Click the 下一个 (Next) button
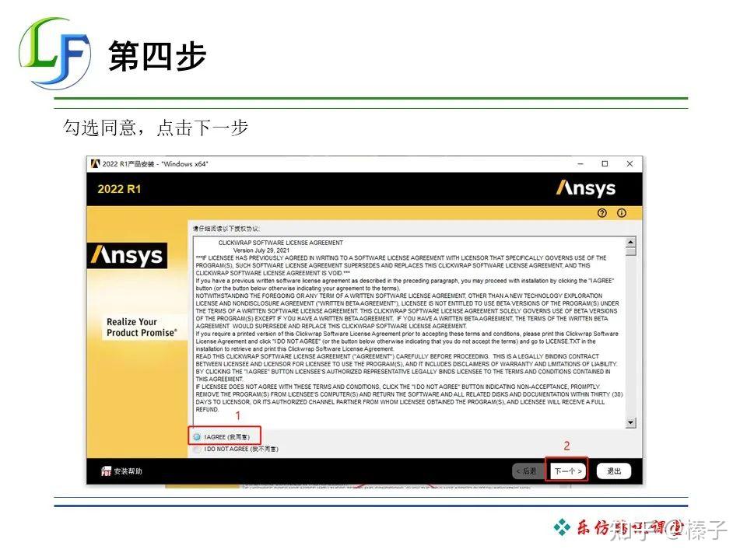 coord(567,470)
